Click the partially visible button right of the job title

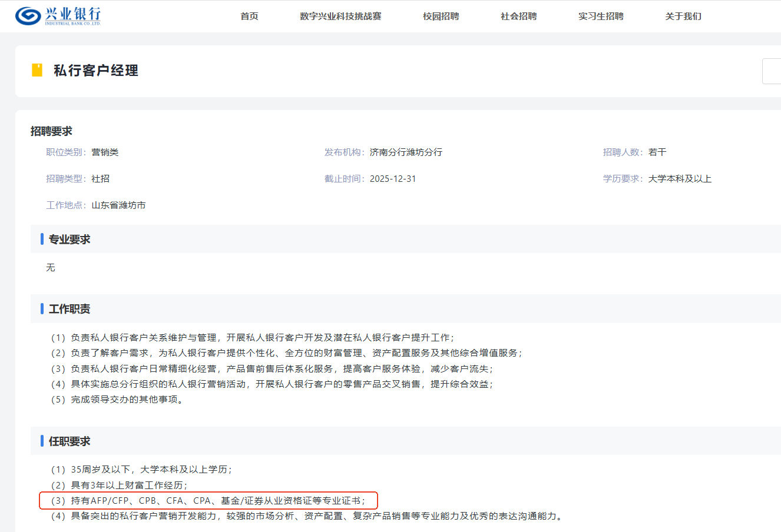772,71
